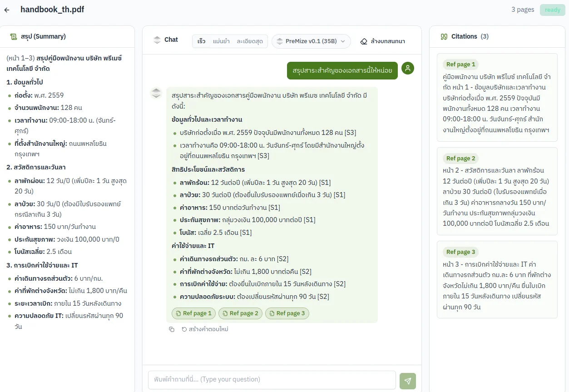Click chat heading ข้อมูลทั่วไปและเวลาทำงาน
Viewport: 569px width, 392px height.
tap(207, 119)
